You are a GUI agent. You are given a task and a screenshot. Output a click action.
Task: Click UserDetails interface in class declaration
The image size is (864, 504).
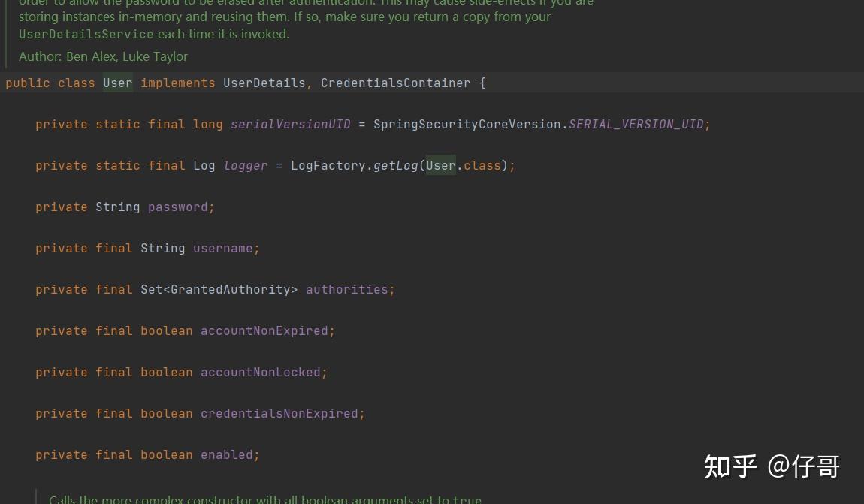[x=264, y=83]
